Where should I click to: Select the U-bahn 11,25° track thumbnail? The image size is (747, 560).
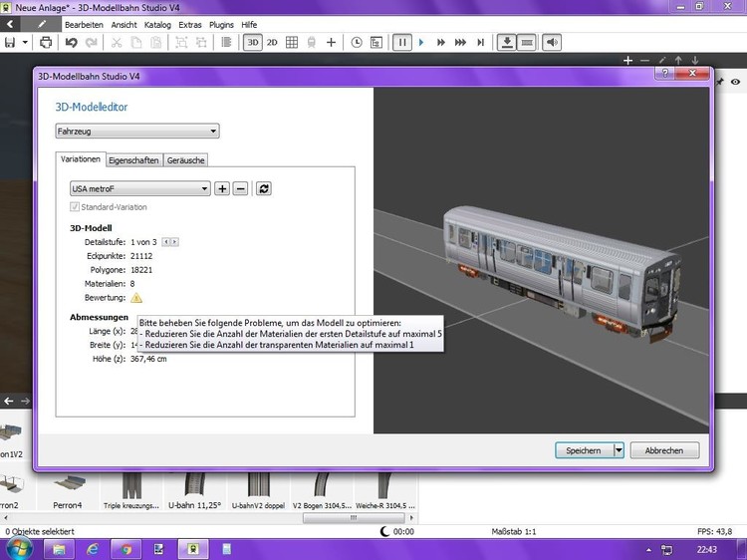coord(195,491)
